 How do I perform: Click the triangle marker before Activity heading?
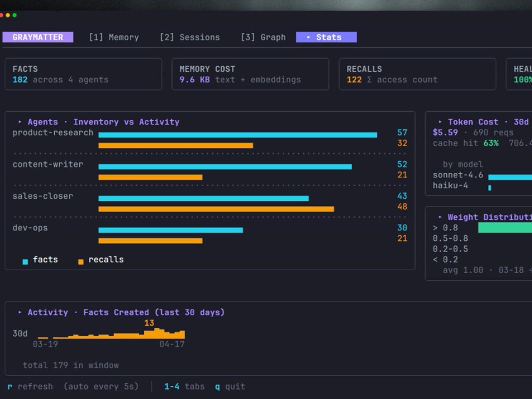20,312
